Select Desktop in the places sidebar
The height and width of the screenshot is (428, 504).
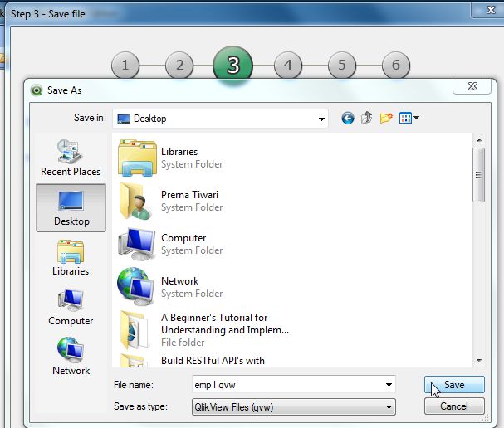[x=71, y=208]
